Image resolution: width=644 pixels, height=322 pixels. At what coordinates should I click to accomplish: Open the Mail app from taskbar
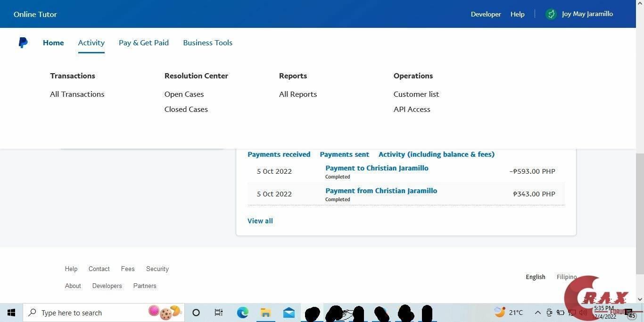[x=289, y=313]
